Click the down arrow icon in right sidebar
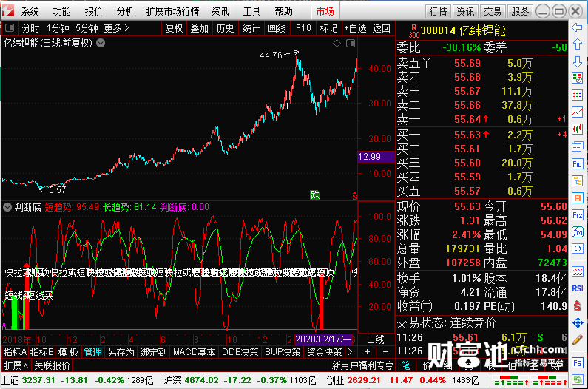588x389 pixels. 577,61
